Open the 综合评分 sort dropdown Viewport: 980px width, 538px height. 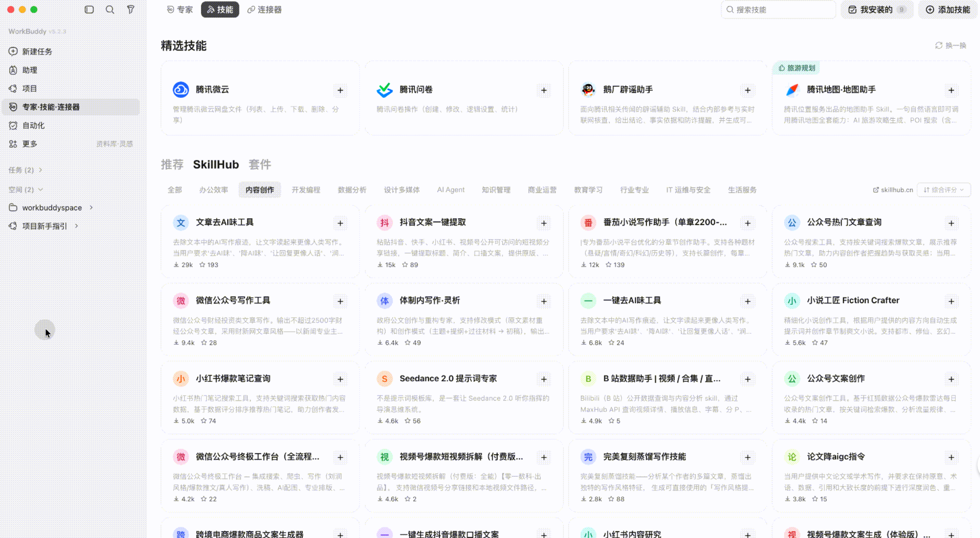(944, 190)
